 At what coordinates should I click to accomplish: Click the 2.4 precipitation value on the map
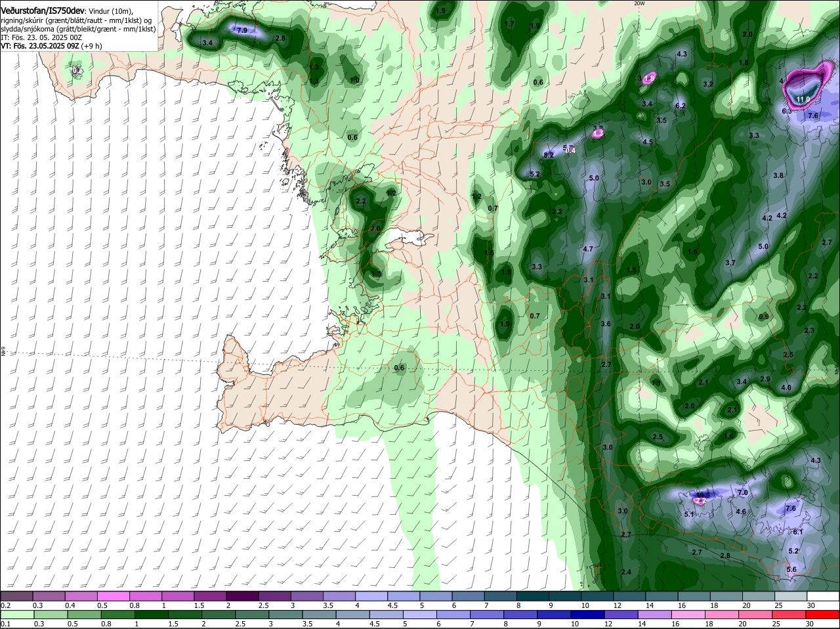[626, 573]
